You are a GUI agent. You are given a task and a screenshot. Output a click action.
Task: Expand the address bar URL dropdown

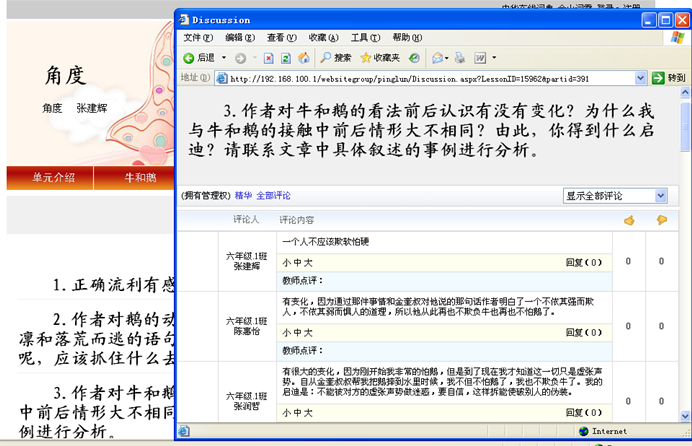pyautogui.click(x=640, y=78)
